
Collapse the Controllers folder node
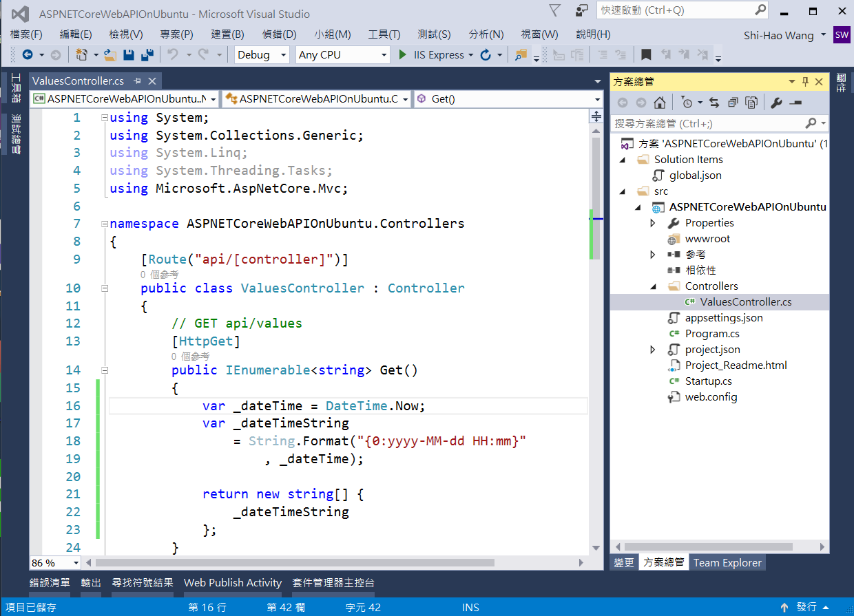point(653,286)
